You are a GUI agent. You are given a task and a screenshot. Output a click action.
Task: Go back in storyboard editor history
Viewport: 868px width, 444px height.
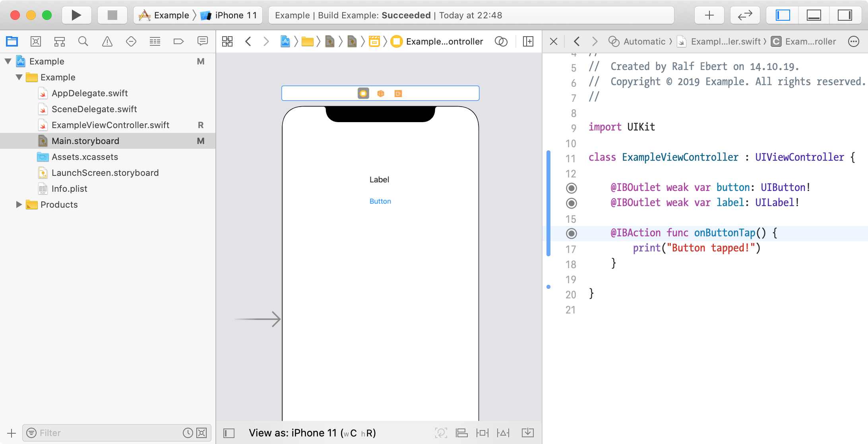pos(248,41)
